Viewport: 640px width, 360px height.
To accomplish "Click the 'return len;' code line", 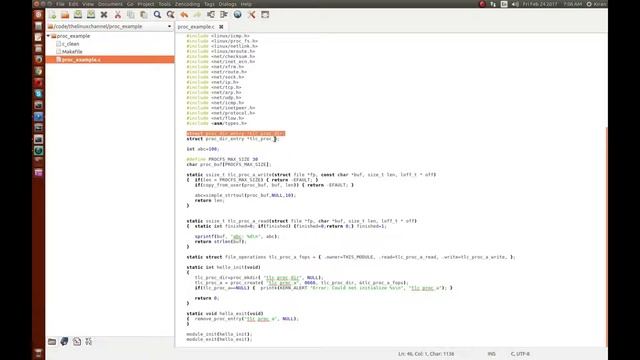I will (209, 200).
